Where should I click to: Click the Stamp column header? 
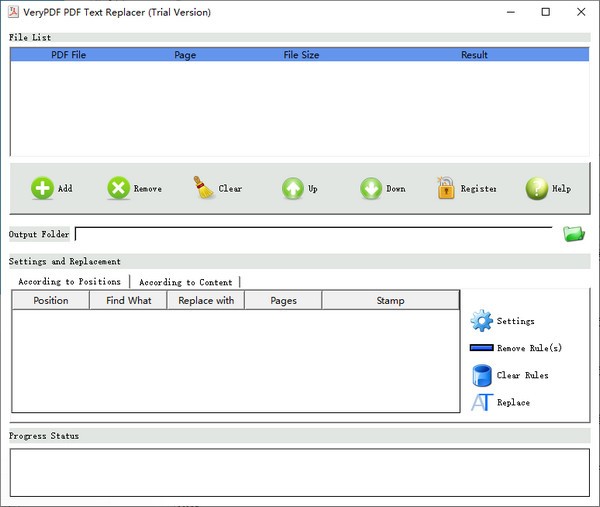[390, 300]
